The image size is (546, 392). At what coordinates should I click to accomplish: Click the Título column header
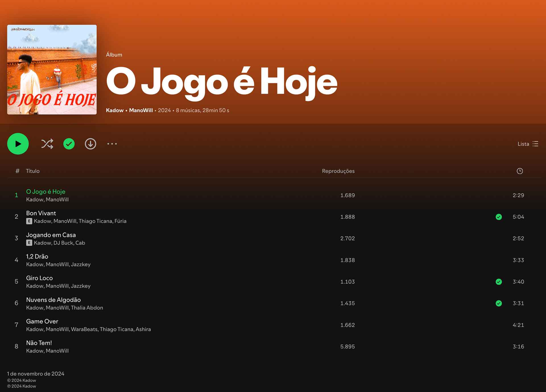(x=33, y=171)
